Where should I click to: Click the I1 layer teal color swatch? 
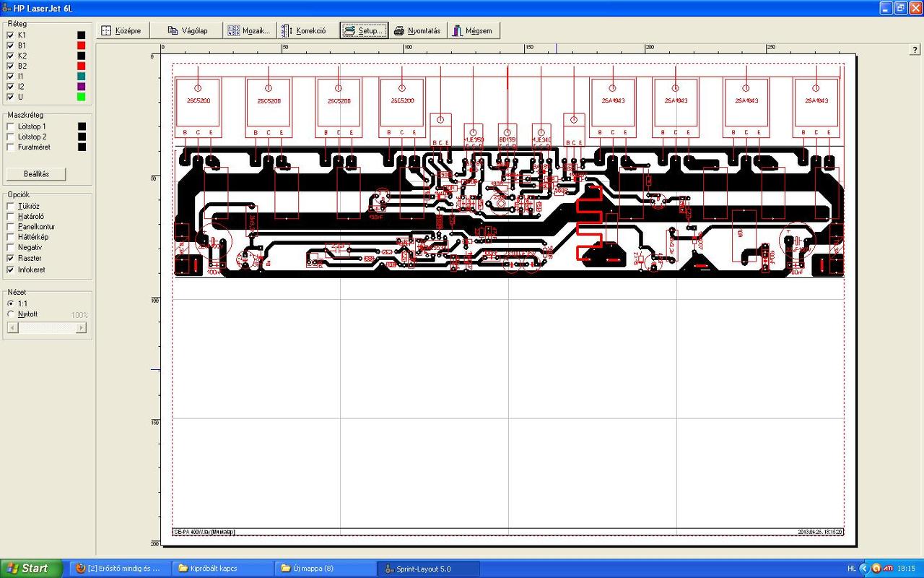click(x=82, y=76)
